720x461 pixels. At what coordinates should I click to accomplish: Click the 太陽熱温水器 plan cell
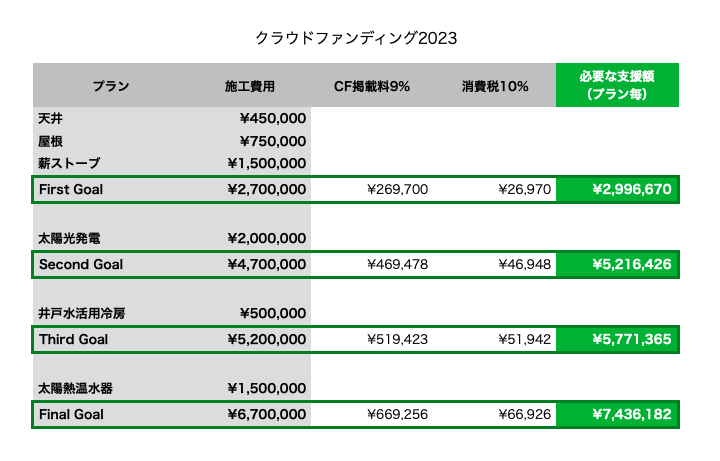76,388
